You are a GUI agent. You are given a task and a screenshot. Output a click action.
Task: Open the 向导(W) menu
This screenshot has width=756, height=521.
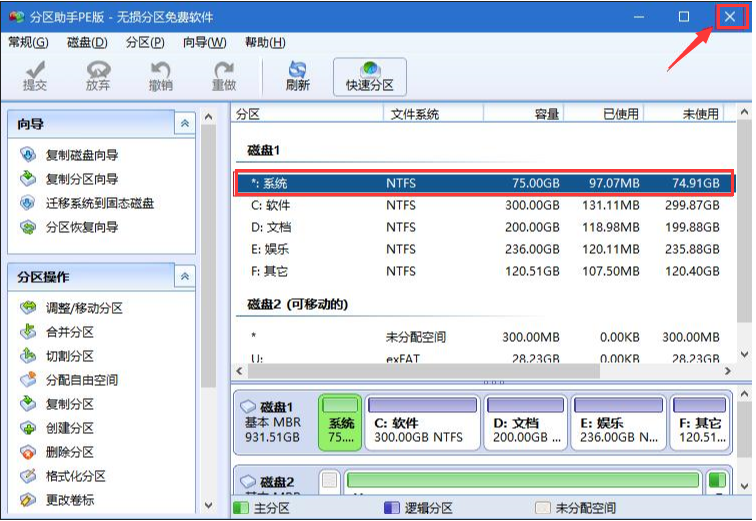(204, 42)
